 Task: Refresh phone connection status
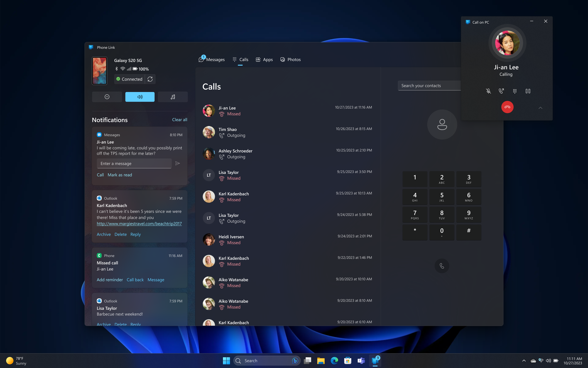click(150, 79)
